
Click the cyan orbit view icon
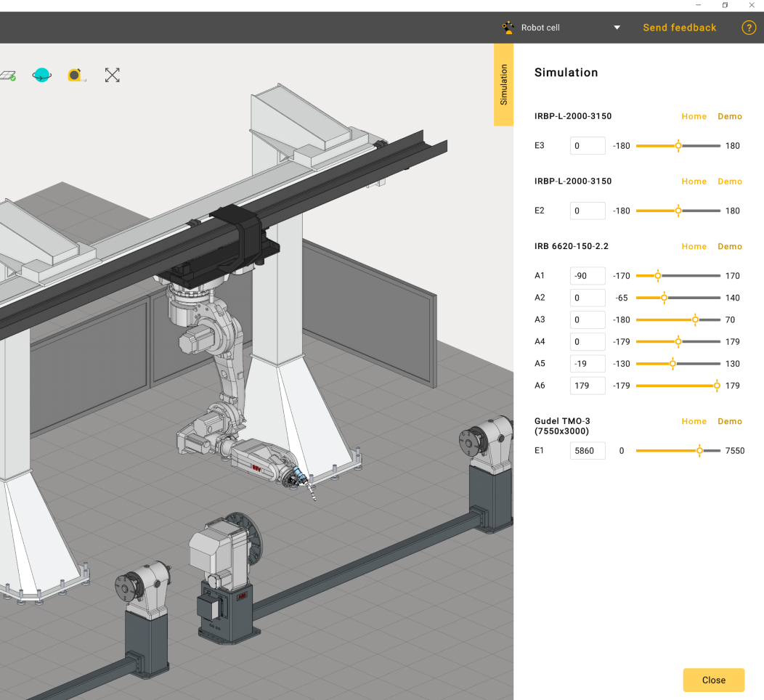click(x=42, y=75)
